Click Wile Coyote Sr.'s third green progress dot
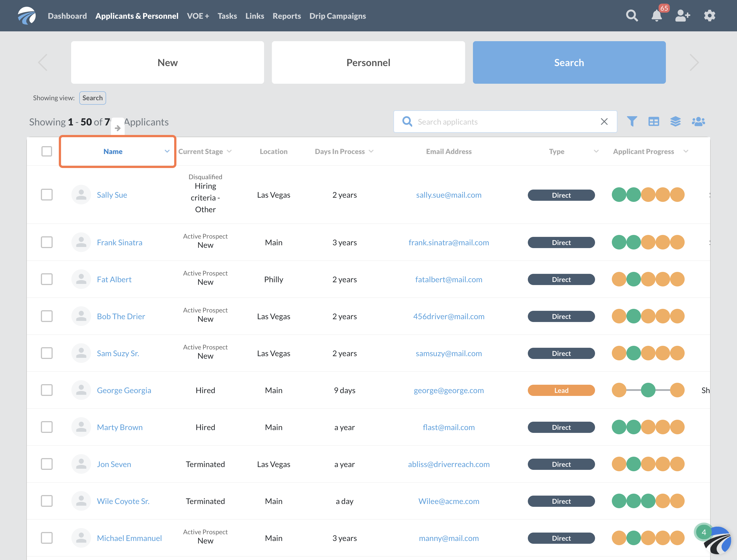The image size is (737, 560). tap(648, 501)
